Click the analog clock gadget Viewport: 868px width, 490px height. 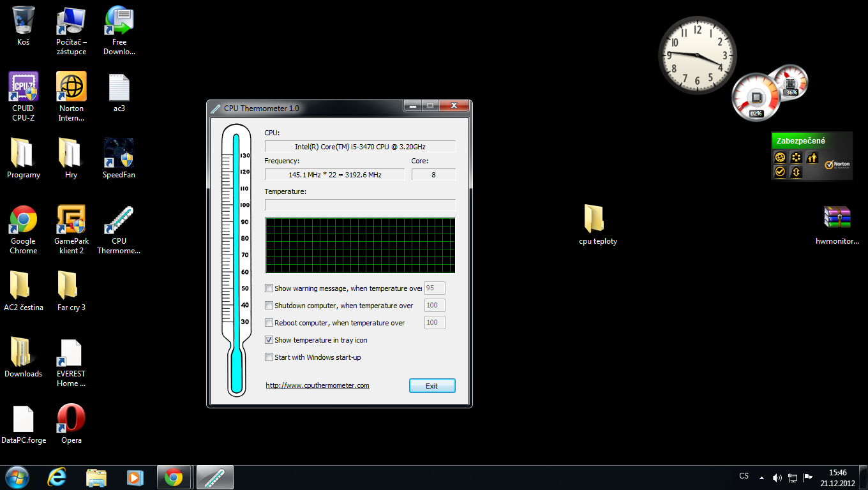click(x=697, y=55)
